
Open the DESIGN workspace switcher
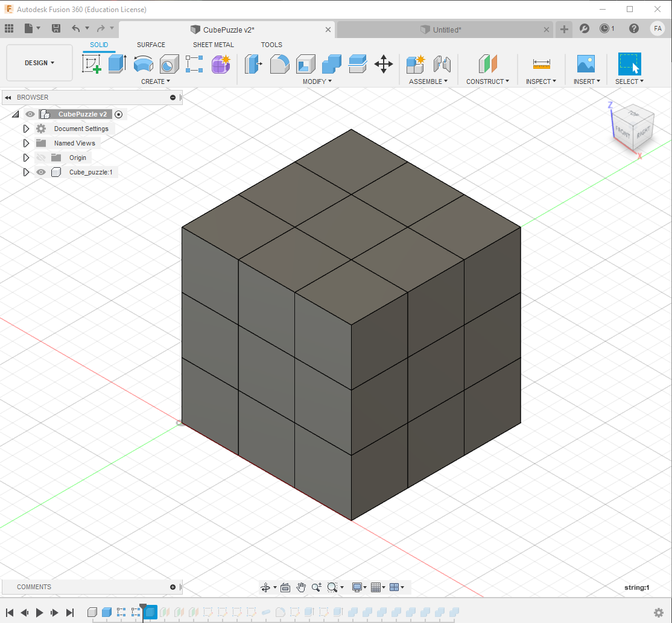click(x=39, y=62)
